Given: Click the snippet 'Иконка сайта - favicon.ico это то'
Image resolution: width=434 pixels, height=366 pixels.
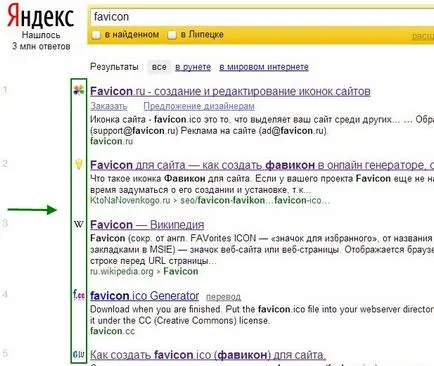Looking at the screenshot, I should (x=262, y=125).
